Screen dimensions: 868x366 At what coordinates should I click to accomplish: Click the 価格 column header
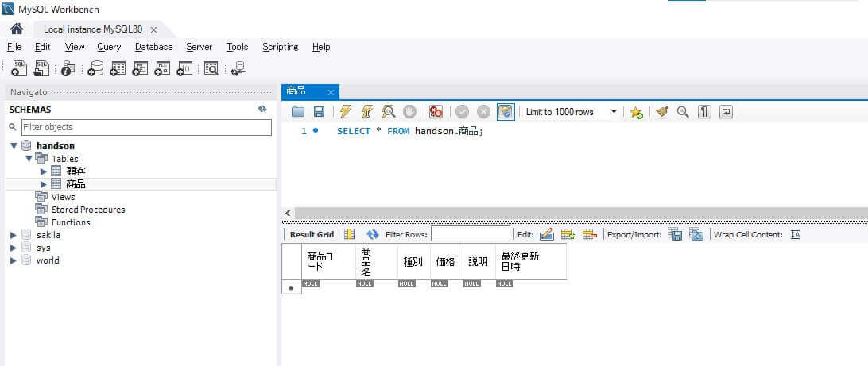[x=446, y=261]
